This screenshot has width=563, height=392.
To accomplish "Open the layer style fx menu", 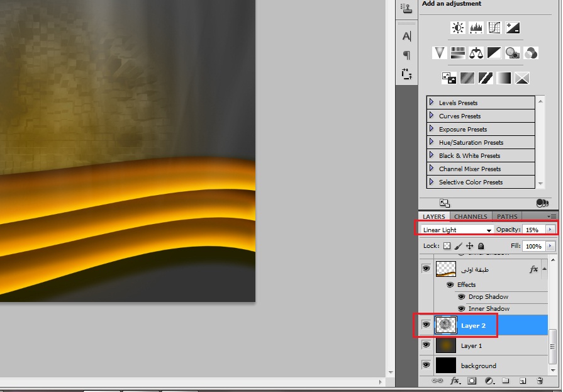I will click(x=455, y=381).
